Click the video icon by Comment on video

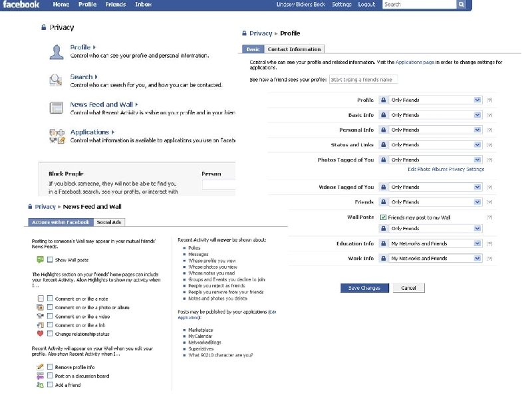(40, 317)
